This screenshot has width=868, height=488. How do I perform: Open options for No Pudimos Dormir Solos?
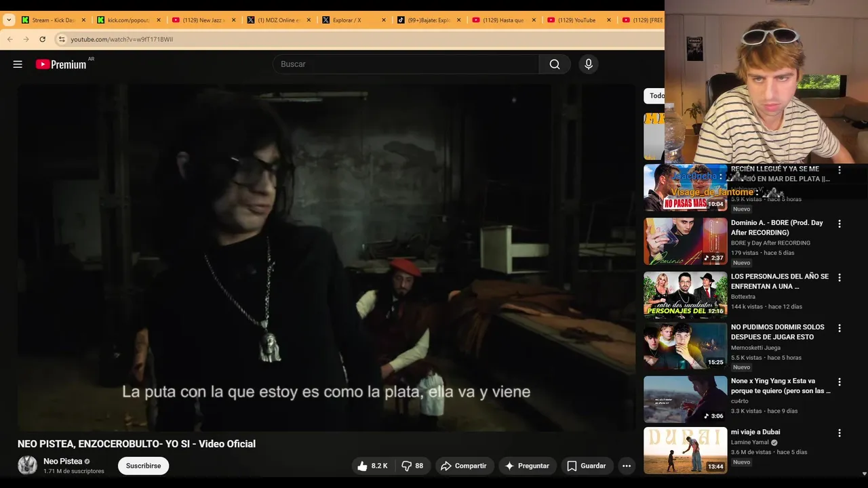coord(840,328)
